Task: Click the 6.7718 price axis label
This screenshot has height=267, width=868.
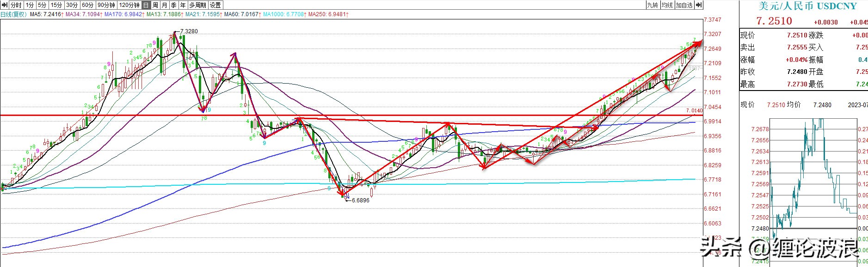Action: point(713,180)
